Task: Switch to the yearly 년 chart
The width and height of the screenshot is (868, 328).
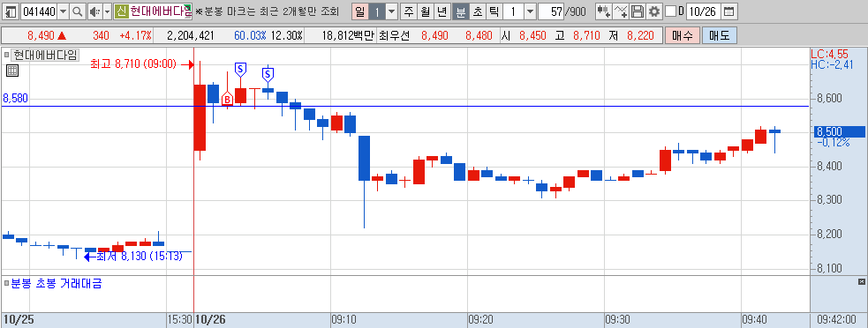Action: click(442, 11)
